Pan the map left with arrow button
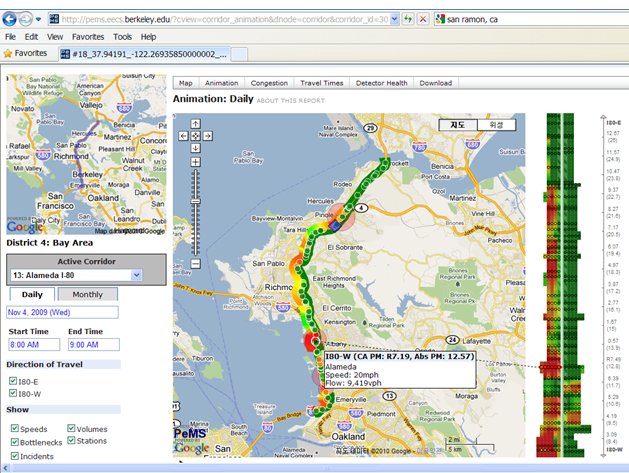 (186, 134)
